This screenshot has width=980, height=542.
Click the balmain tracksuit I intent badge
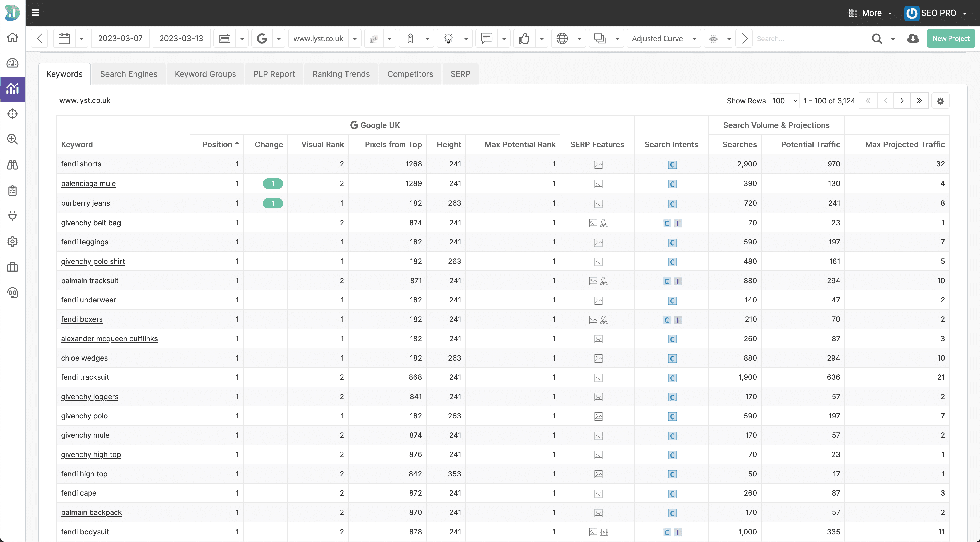(678, 281)
